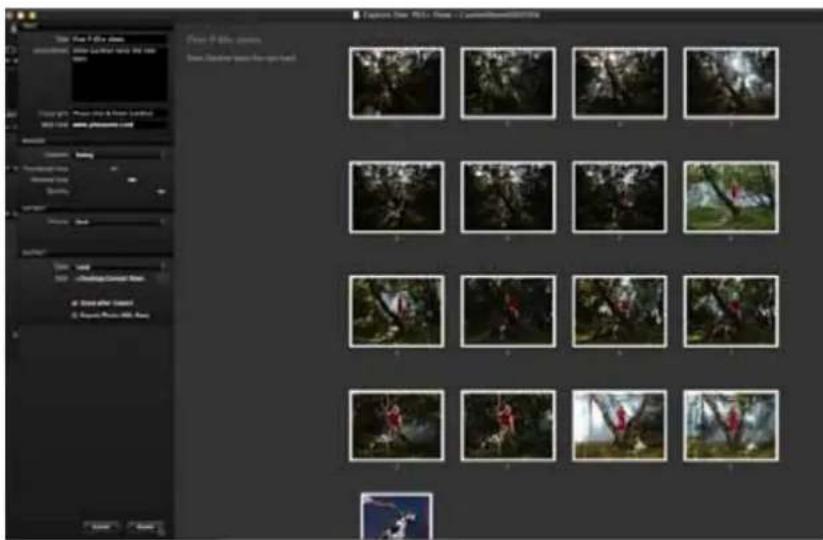Click into the multi-line Description text box

[x=120, y=74]
